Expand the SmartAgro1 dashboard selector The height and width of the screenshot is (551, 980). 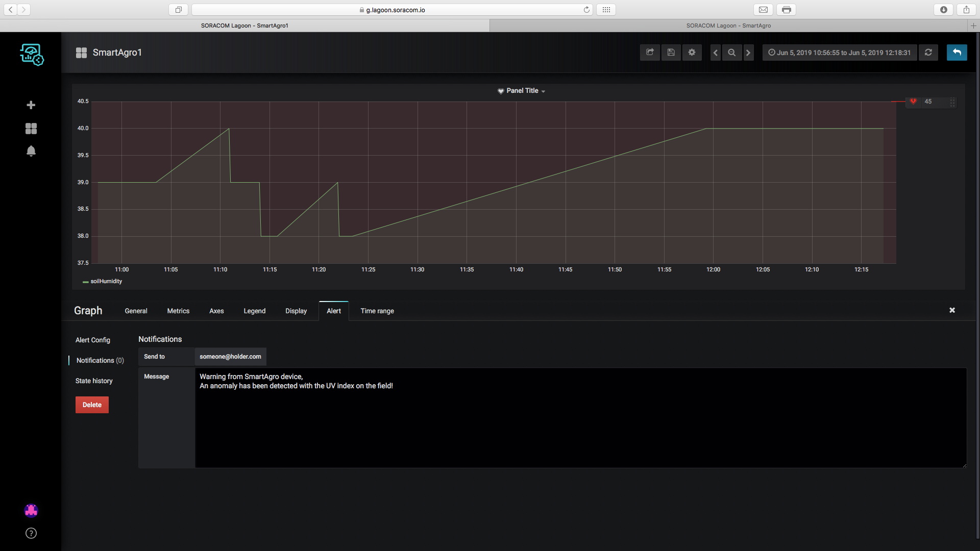click(x=117, y=53)
